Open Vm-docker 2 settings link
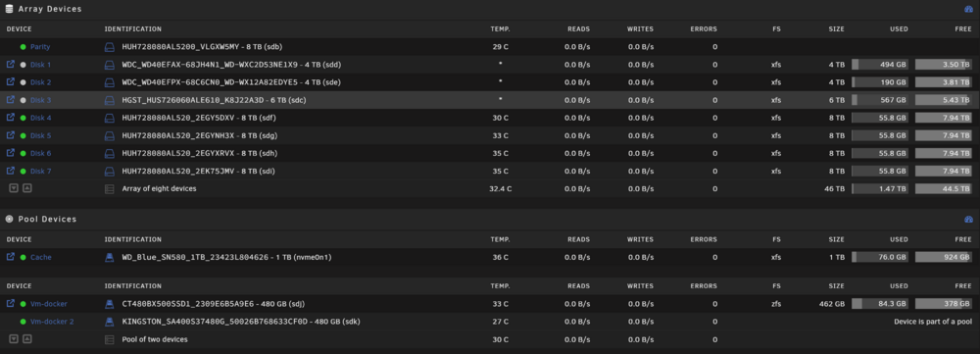The height and width of the screenshot is (354, 980). tap(52, 322)
